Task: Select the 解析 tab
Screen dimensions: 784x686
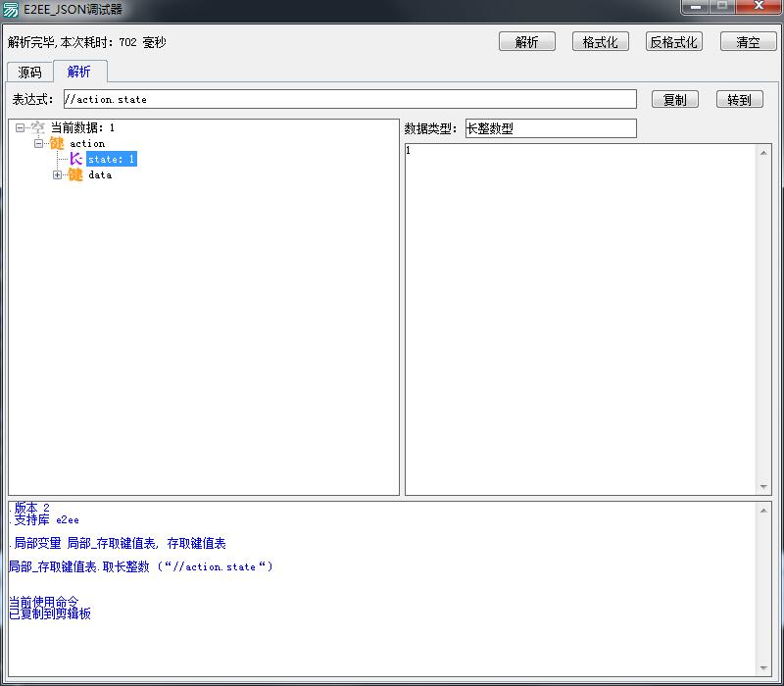Action: click(x=79, y=71)
